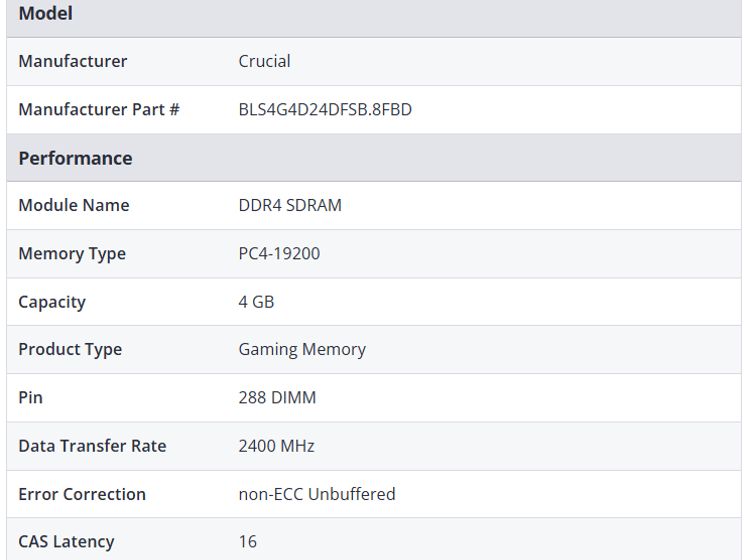Select the 2400 MHz value
The height and width of the screenshot is (560, 747).
[276, 446]
